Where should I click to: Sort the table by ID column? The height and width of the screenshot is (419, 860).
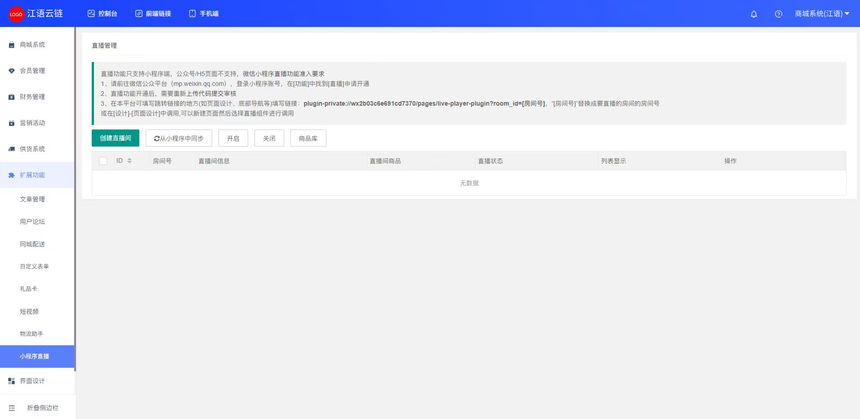click(129, 161)
